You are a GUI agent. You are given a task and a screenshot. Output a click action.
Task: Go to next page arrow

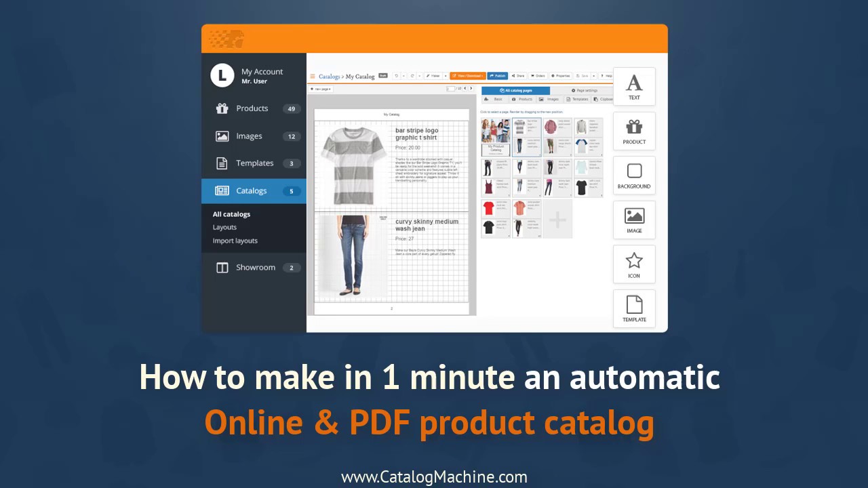pos(471,88)
